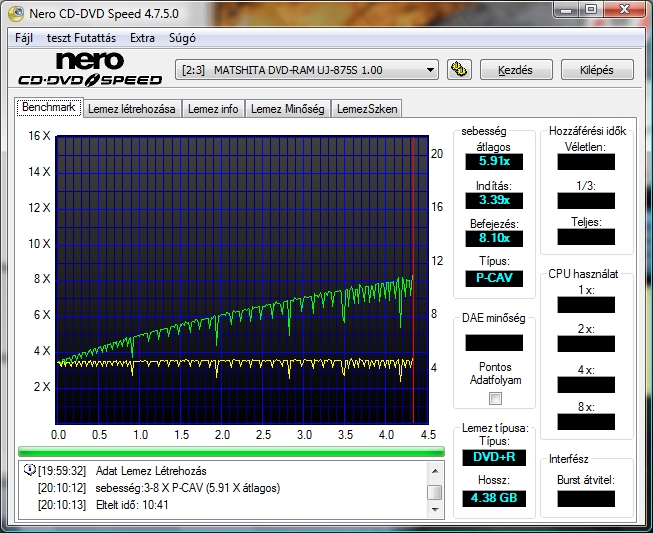Click the Befejezés value 8.10x
Screen dimensions: 653x533
tap(494, 238)
